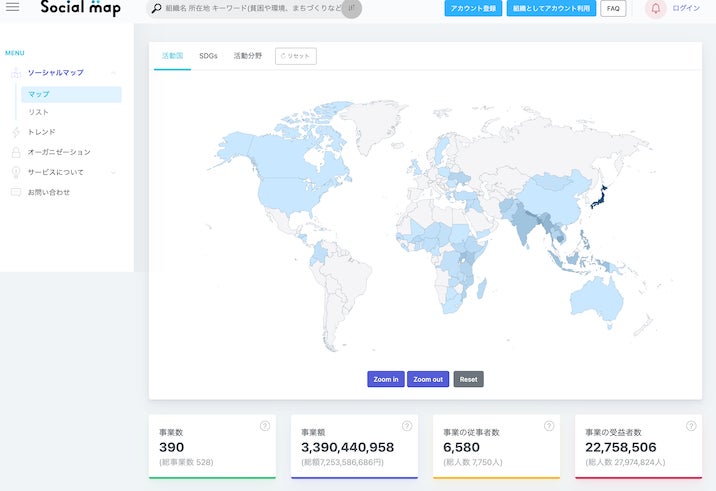This screenshot has height=491, width=716.
Task: Click the search magnifier icon
Action: [157, 8]
